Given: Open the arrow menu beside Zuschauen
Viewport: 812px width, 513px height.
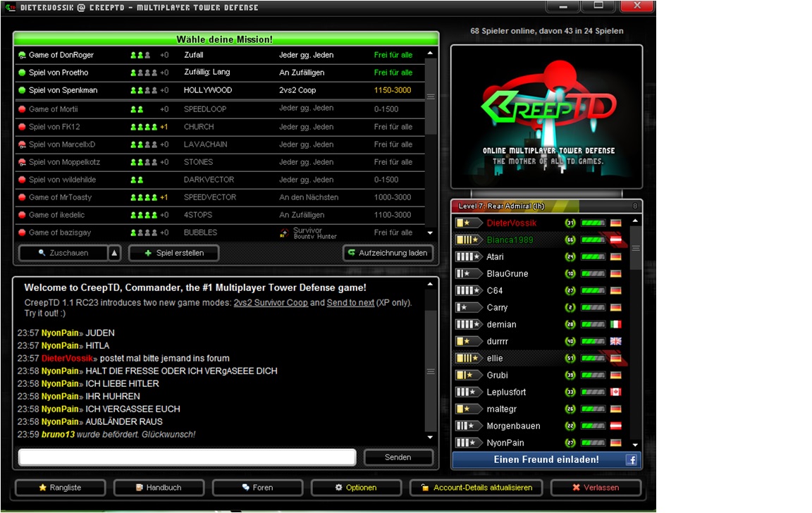Looking at the screenshot, I should [114, 253].
